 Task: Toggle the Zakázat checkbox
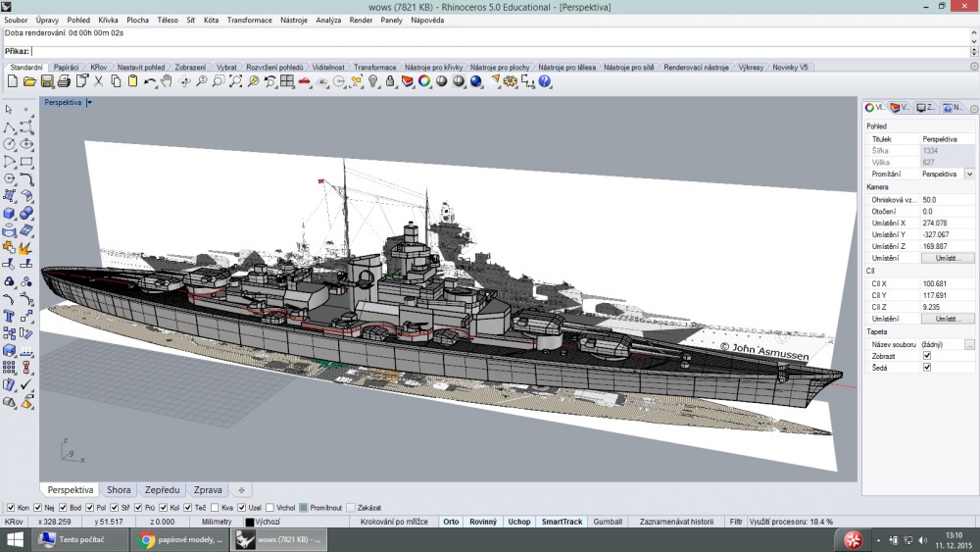pyautogui.click(x=351, y=508)
